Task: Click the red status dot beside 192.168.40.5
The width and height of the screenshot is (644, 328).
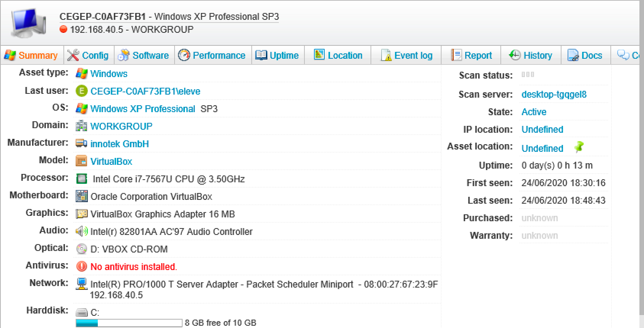Action: tap(63, 29)
